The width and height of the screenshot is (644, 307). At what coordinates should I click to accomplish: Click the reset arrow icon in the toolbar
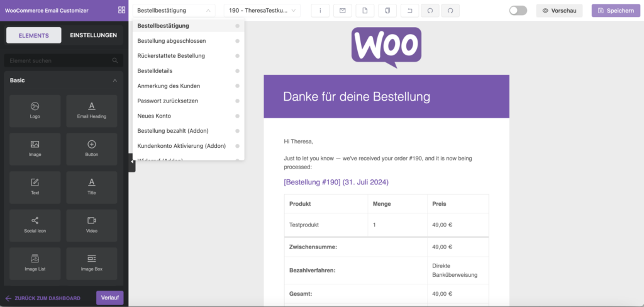click(409, 11)
